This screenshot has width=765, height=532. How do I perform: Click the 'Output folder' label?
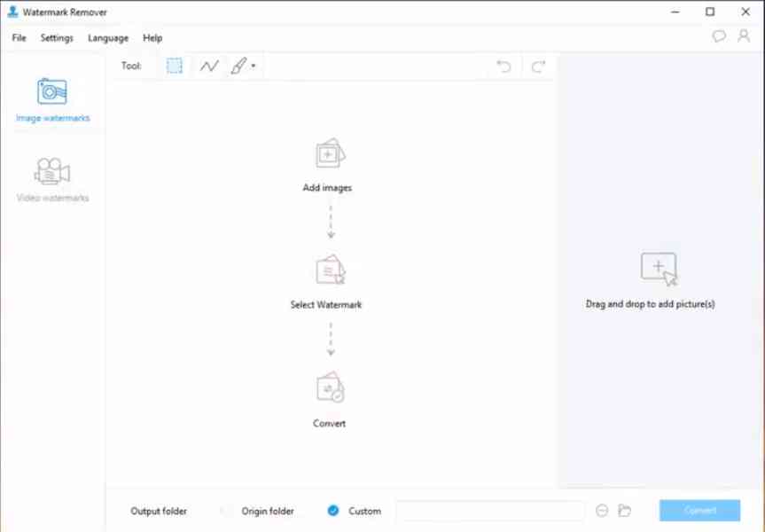(159, 511)
